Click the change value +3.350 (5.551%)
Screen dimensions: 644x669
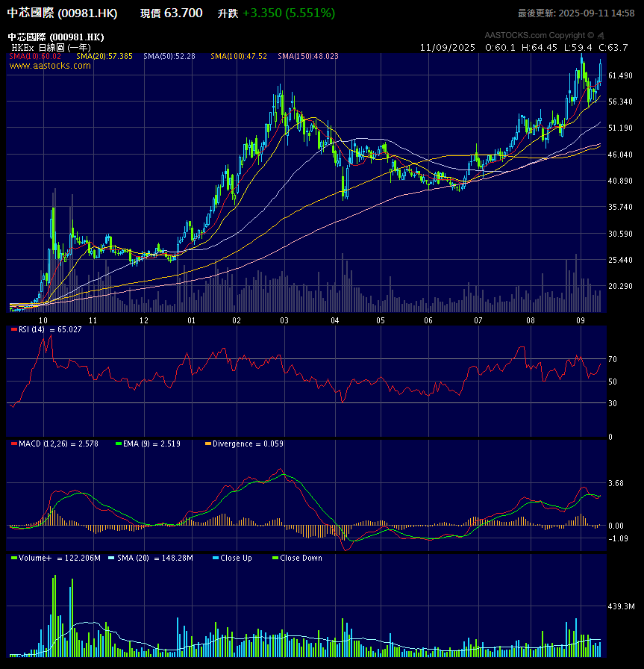[x=289, y=13]
